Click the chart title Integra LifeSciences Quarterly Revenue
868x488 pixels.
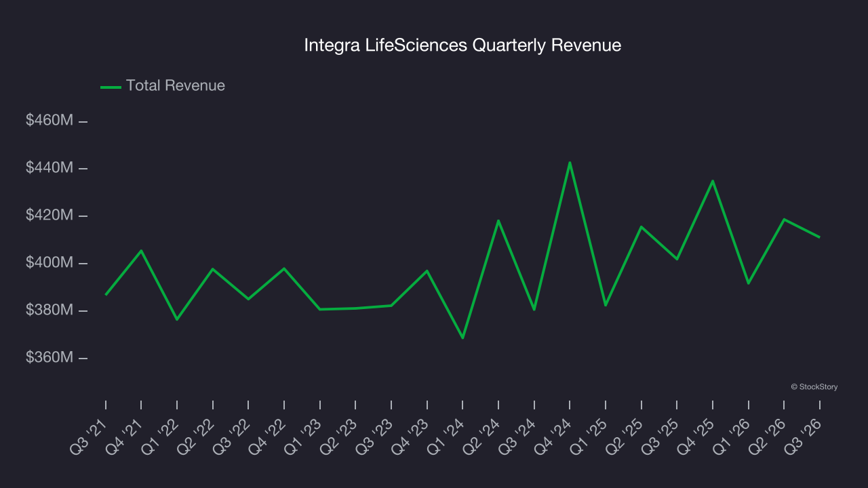[462, 45]
